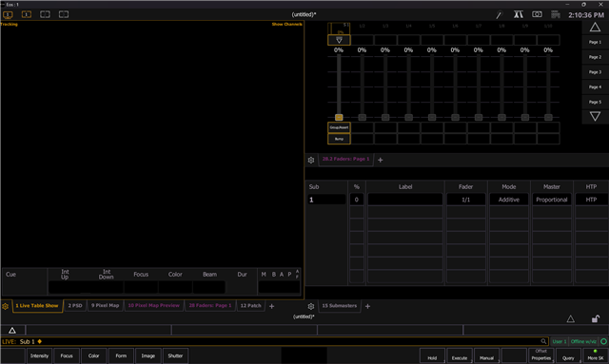
Task: Go to fader Page 2
Action: click(x=595, y=57)
